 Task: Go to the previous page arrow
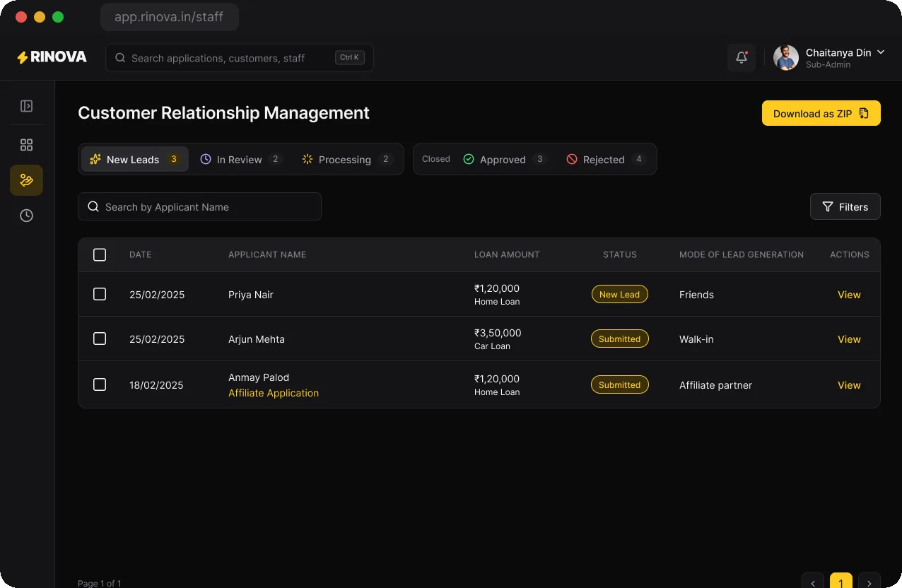813,582
